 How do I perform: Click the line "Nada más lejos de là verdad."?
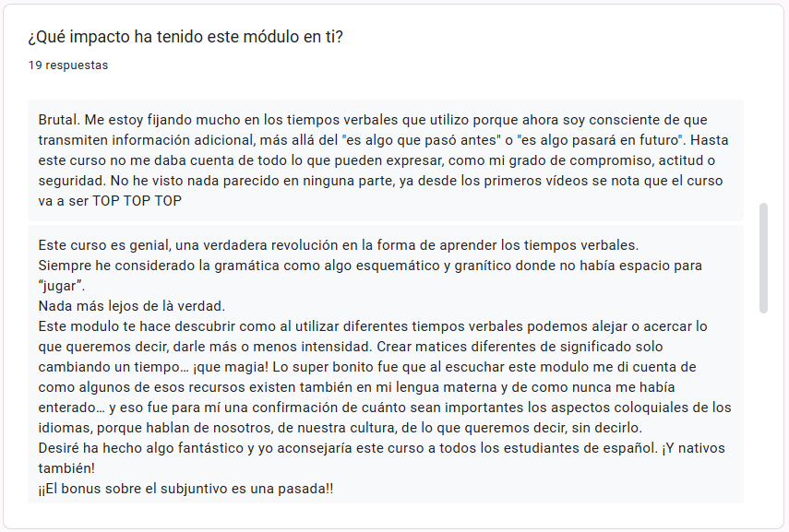click(132, 306)
